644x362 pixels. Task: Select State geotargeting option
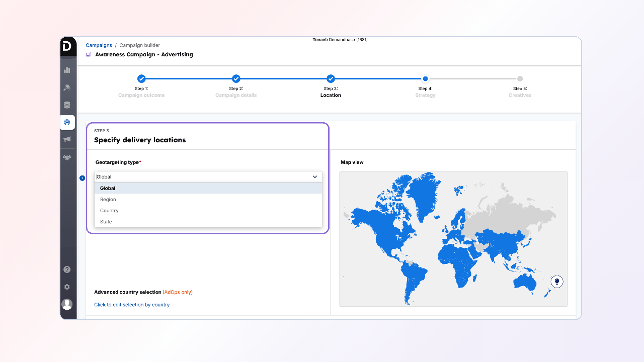(x=106, y=222)
